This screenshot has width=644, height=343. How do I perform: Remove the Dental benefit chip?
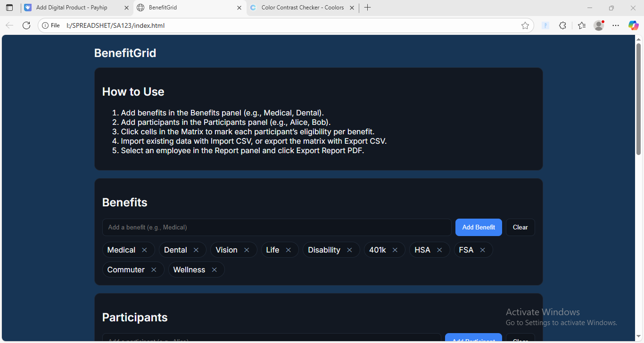196,250
